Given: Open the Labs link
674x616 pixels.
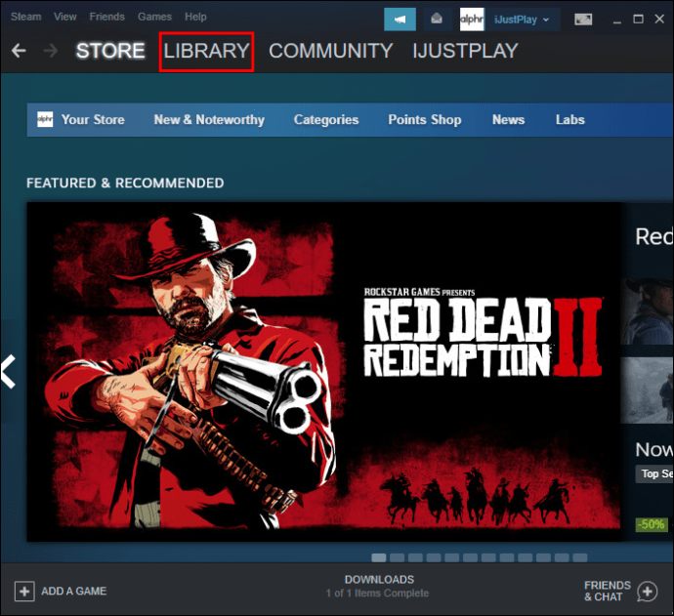Looking at the screenshot, I should click(x=570, y=119).
